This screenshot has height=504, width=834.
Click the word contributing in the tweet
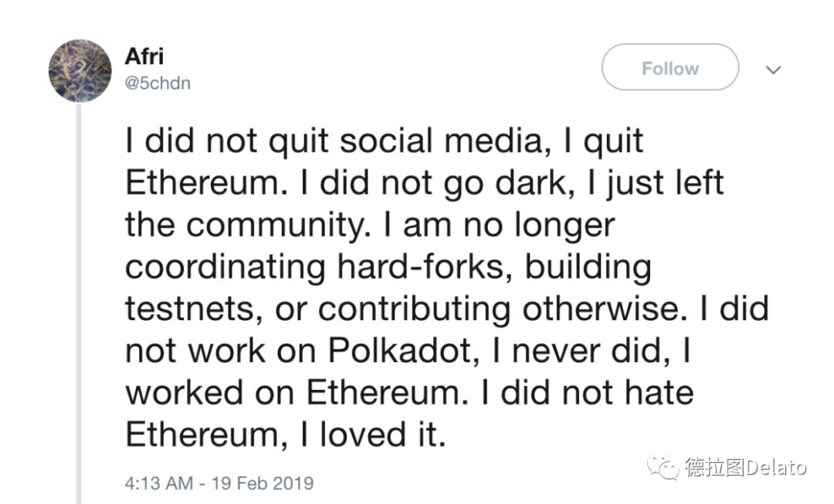coord(415,310)
